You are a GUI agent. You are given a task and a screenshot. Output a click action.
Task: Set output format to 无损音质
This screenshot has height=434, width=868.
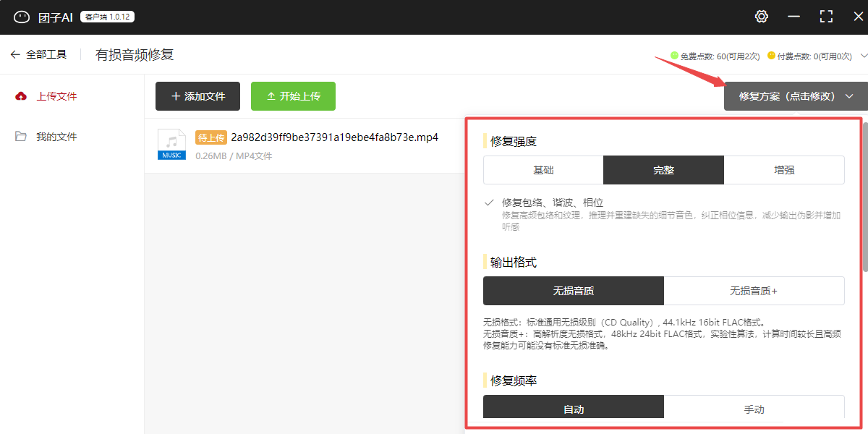coord(574,291)
